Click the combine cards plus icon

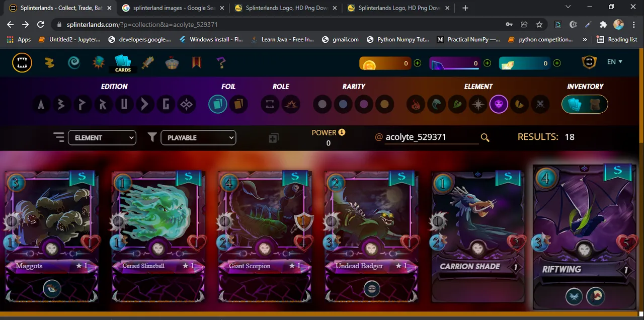click(273, 138)
